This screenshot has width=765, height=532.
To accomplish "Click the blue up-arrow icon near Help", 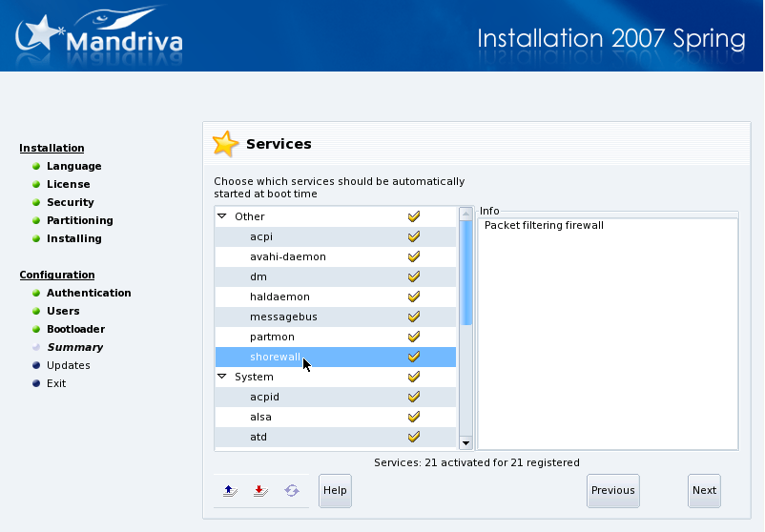I will tap(229, 491).
